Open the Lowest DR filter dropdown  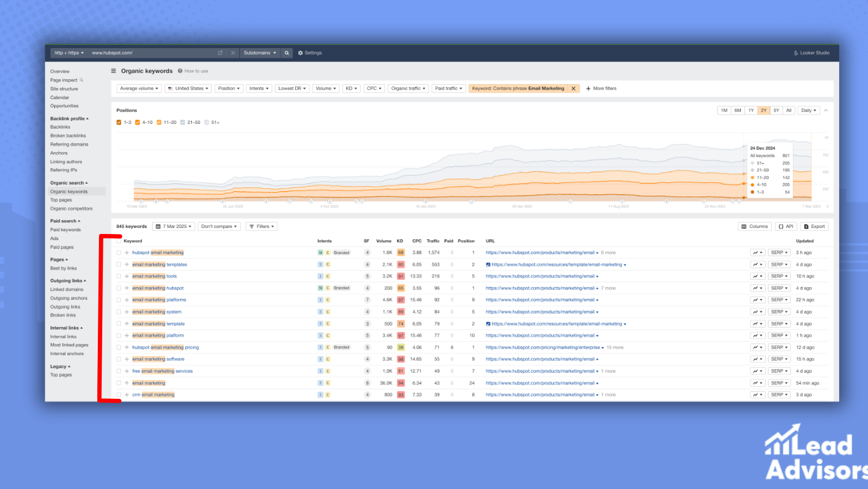[x=292, y=89]
